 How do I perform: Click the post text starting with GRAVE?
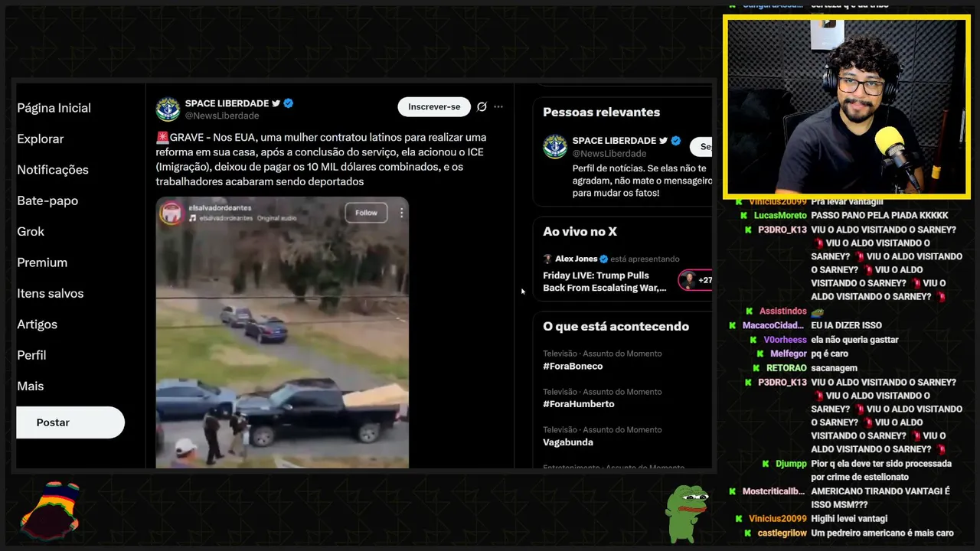322,159
